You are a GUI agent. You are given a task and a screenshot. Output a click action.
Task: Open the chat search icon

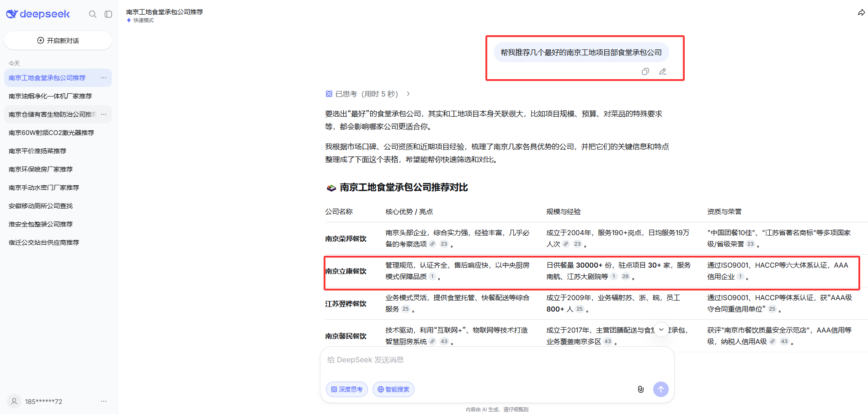coord(93,14)
